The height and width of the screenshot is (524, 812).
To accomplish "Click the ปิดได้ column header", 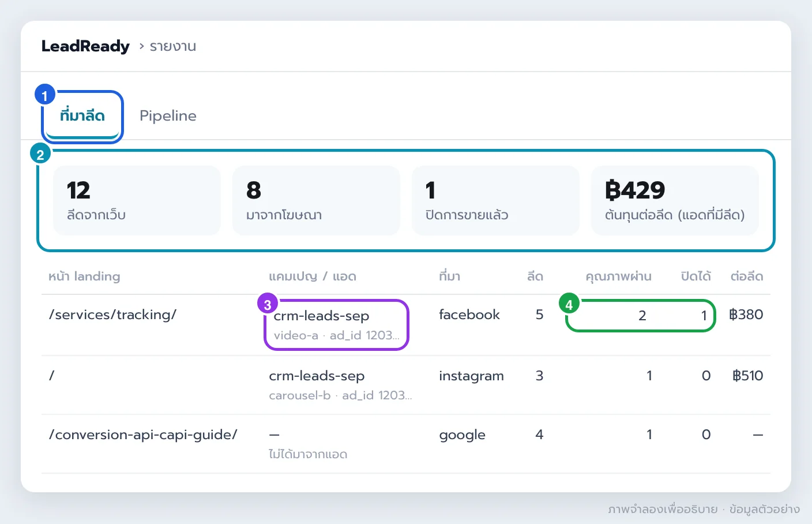I will [x=696, y=276].
